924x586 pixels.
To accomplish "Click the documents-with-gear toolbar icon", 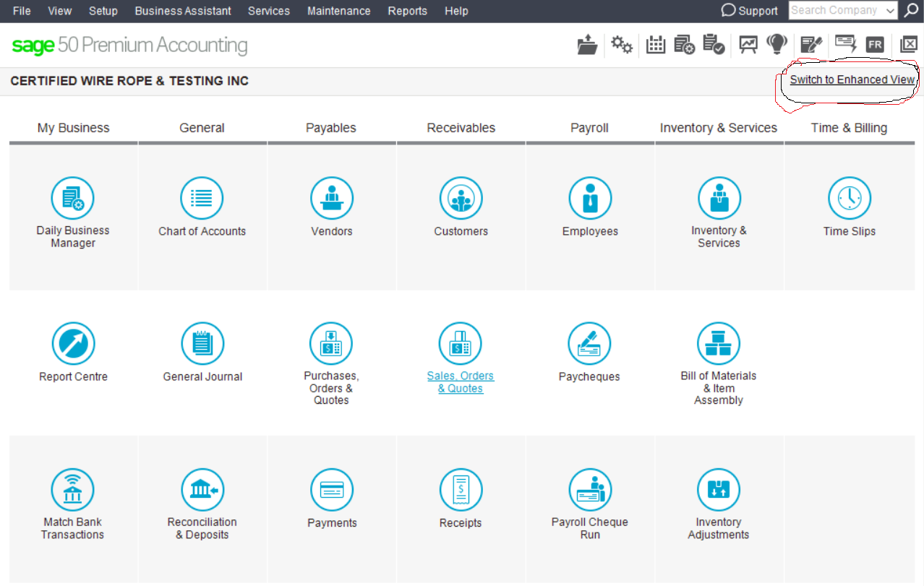I will pos(685,45).
